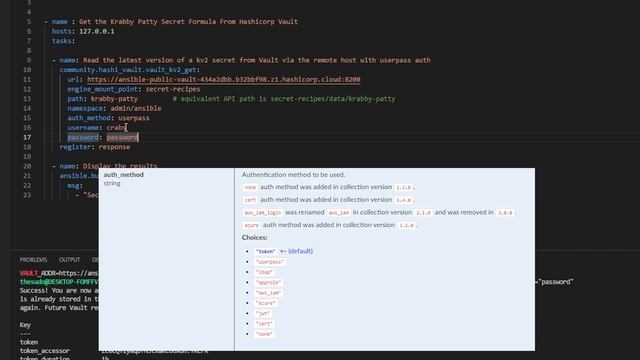Click version tag 3.2.0 in the docs popup
This screenshot has height=360, width=640.
pos(406,225)
